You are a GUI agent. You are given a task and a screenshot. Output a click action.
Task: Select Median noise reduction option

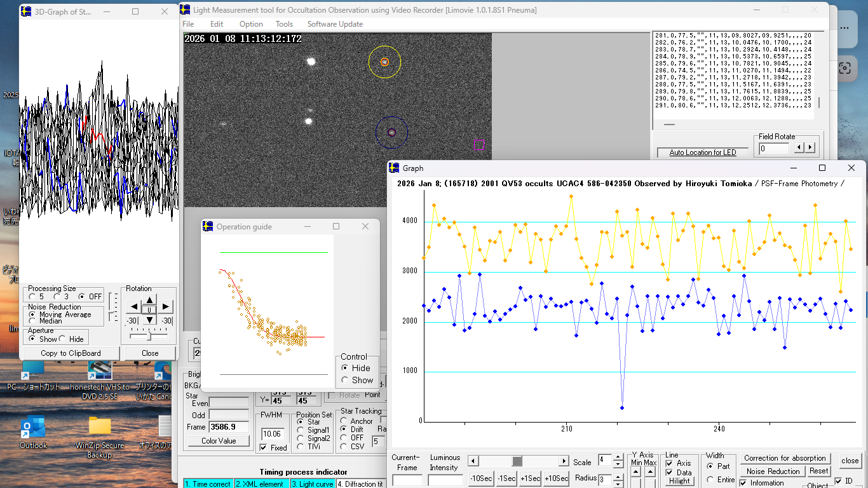(32, 321)
